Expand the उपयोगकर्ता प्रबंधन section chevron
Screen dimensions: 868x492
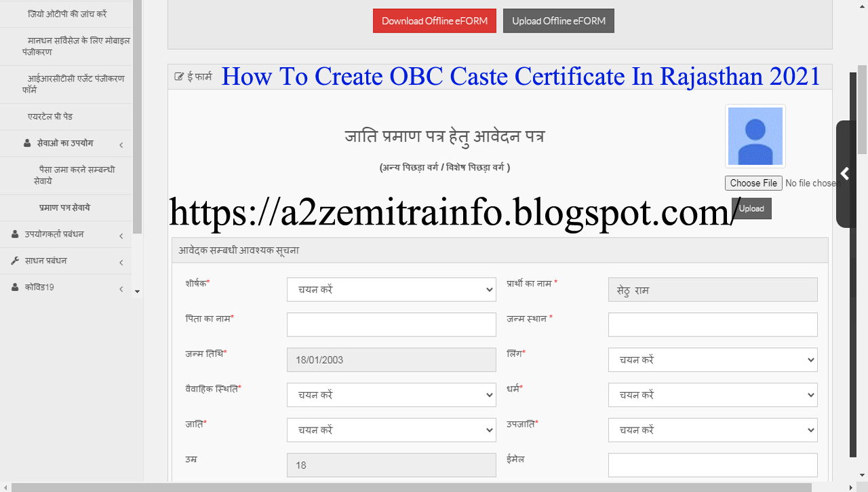(x=121, y=234)
